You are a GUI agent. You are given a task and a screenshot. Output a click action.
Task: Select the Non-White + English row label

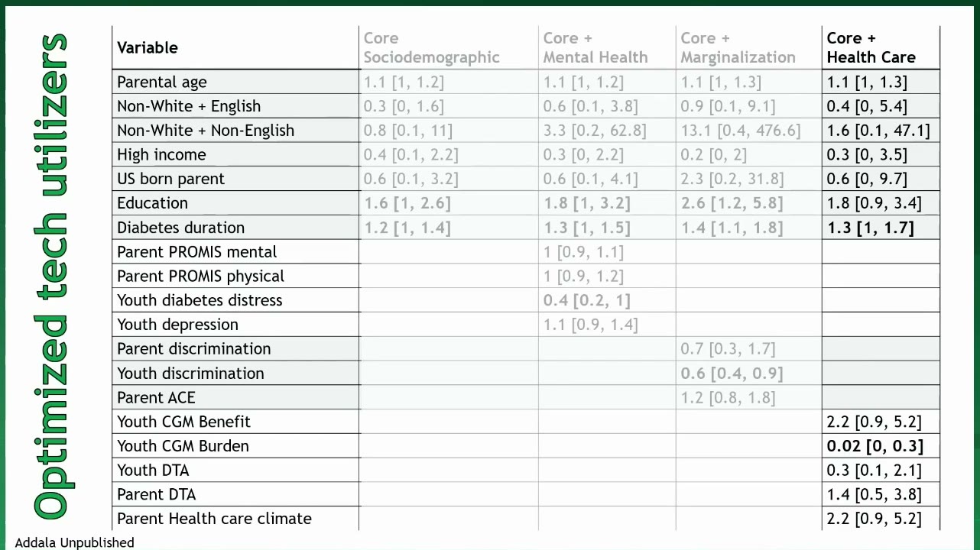point(189,106)
